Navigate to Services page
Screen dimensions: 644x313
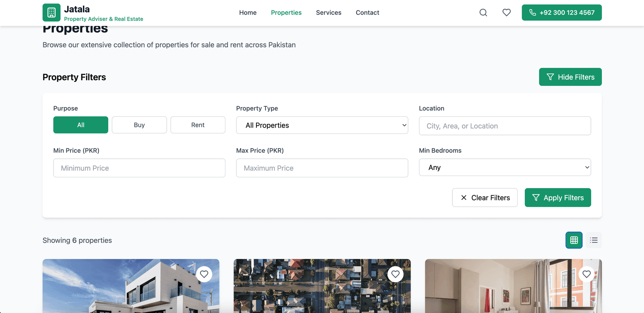coord(328,12)
